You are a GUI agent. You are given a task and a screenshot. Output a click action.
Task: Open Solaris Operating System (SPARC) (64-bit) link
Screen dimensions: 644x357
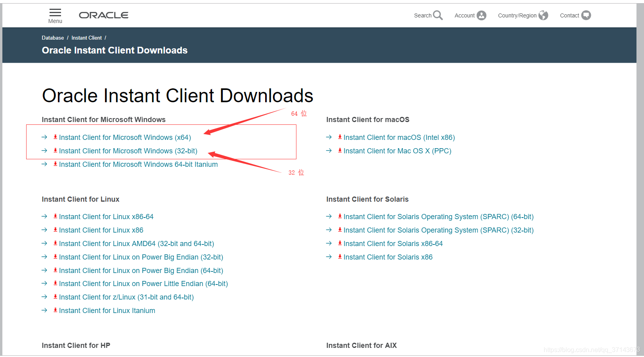tap(439, 217)
